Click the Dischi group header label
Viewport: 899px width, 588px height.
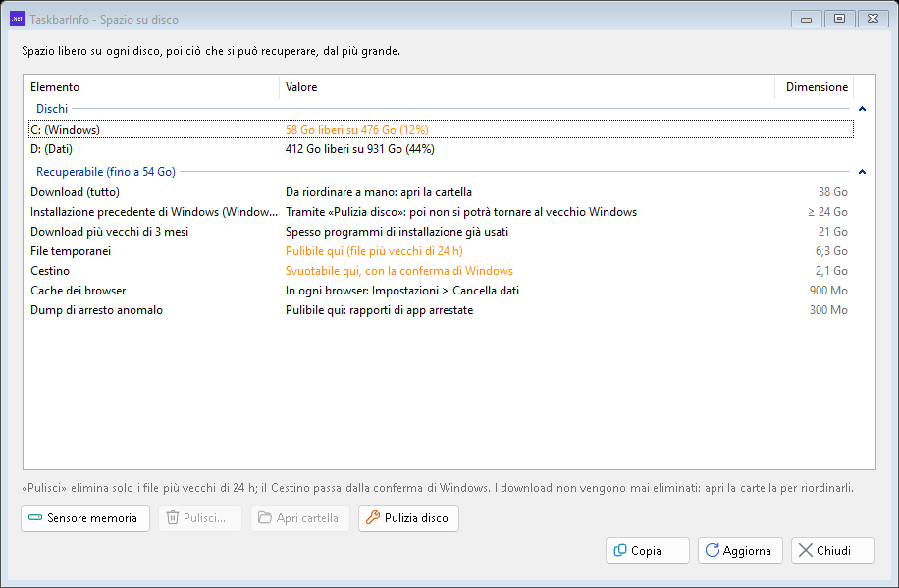[52, 108]
